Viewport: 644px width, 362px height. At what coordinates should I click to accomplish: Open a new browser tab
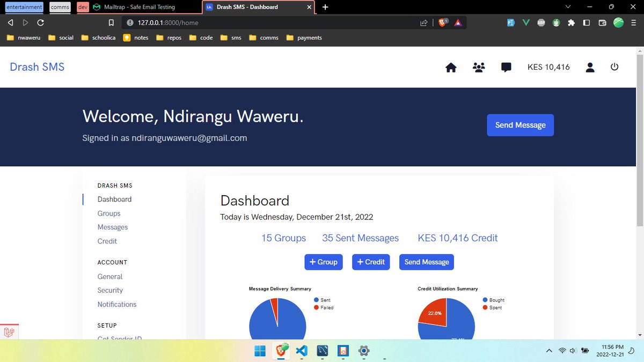pyautogui.click(x=325, y=7)
